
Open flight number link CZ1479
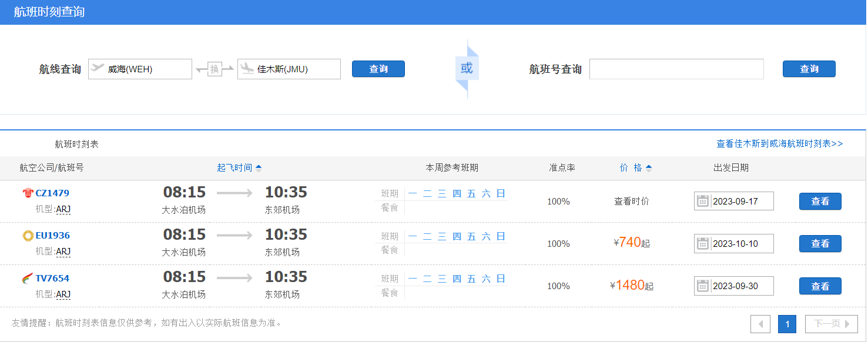[x=52, y=193]
